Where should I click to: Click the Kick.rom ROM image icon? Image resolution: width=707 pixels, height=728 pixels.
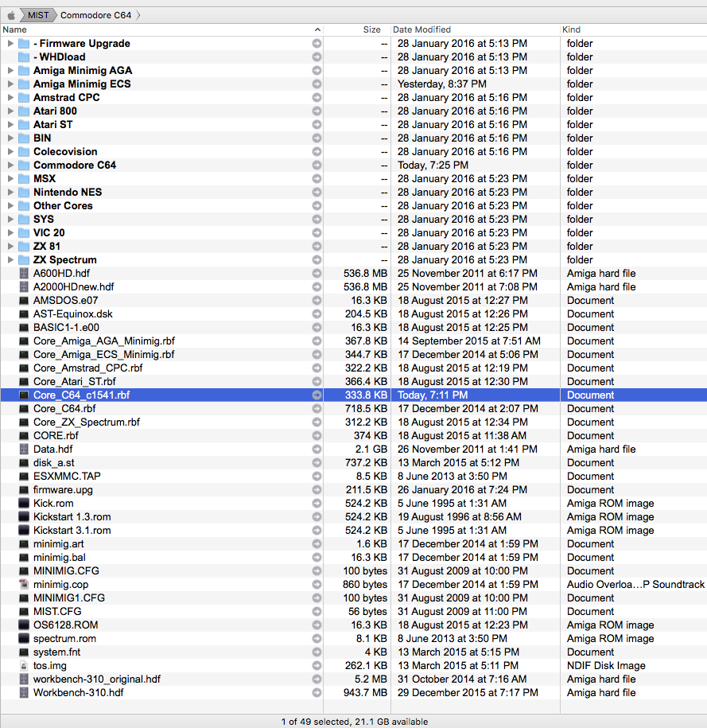tap(24, 504)
